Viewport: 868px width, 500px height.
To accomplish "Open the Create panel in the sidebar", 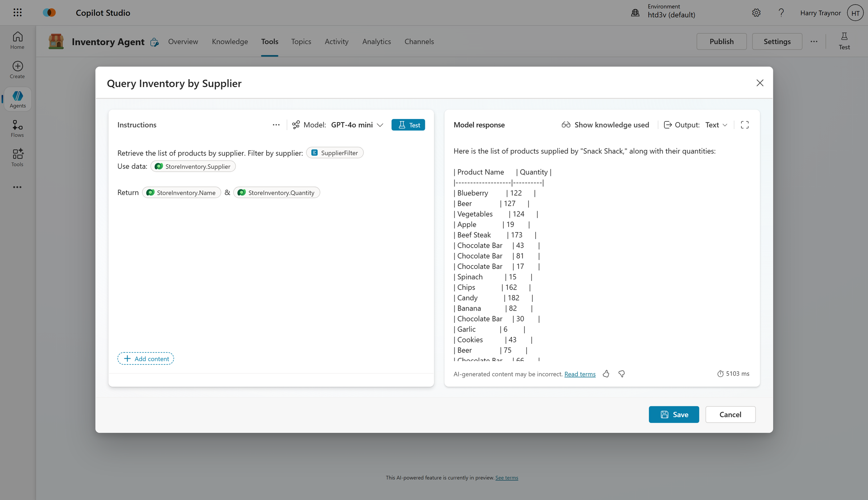I will pyautogui.click(x=17, y=69).
